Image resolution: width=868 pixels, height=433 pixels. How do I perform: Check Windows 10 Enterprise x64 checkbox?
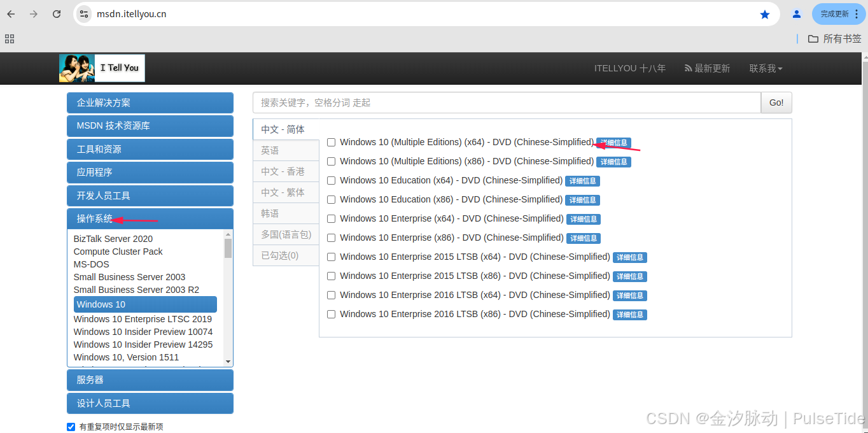[331, 219]
